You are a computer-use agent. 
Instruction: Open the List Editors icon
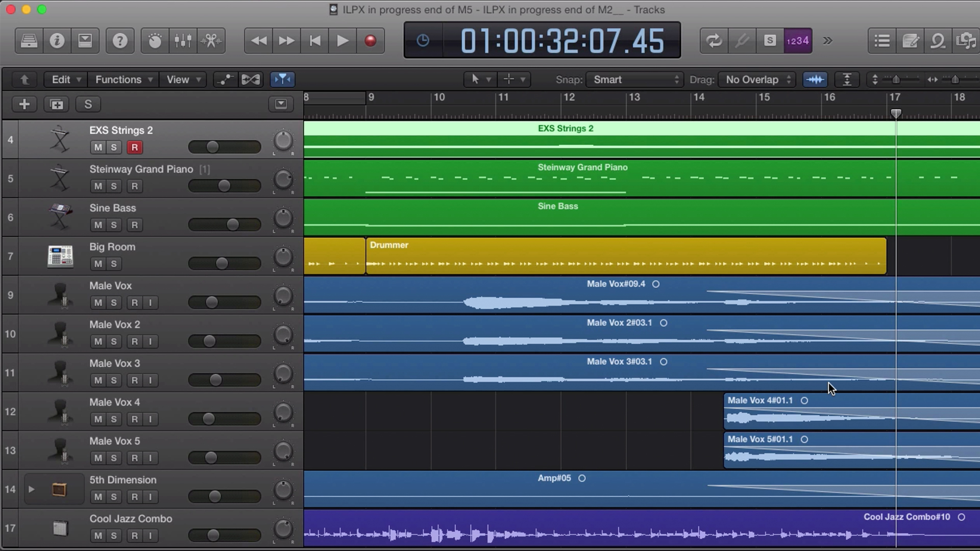tap(882, 41)
